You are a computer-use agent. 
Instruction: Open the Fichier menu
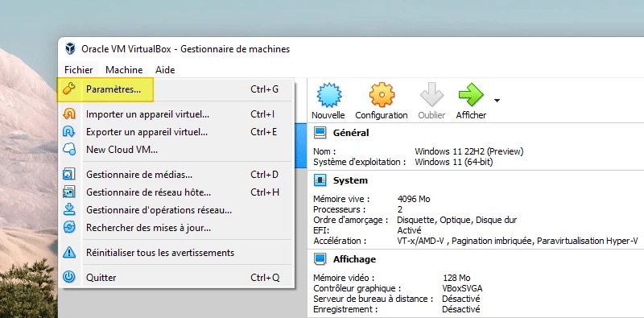(x=78, y=70)
